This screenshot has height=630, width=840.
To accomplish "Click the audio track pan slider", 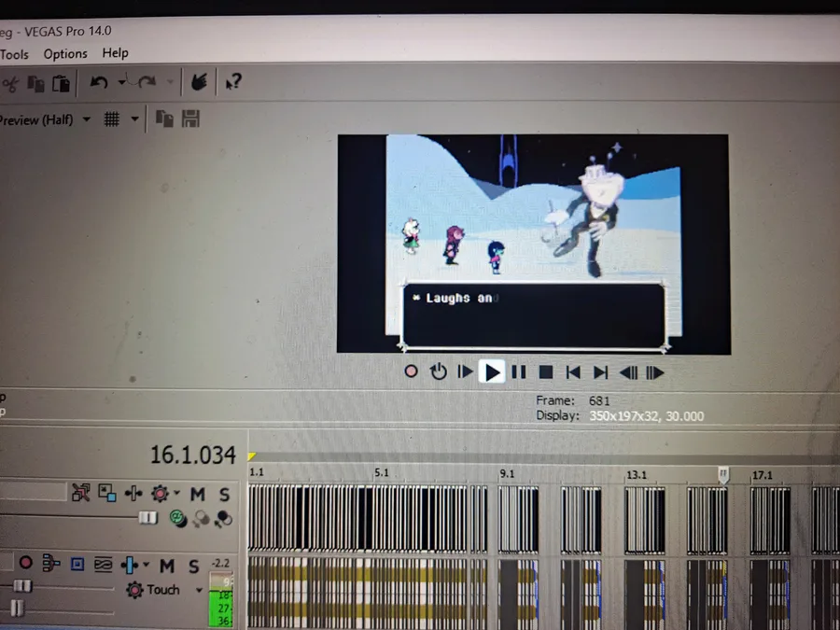I will (x=17, y=608).
